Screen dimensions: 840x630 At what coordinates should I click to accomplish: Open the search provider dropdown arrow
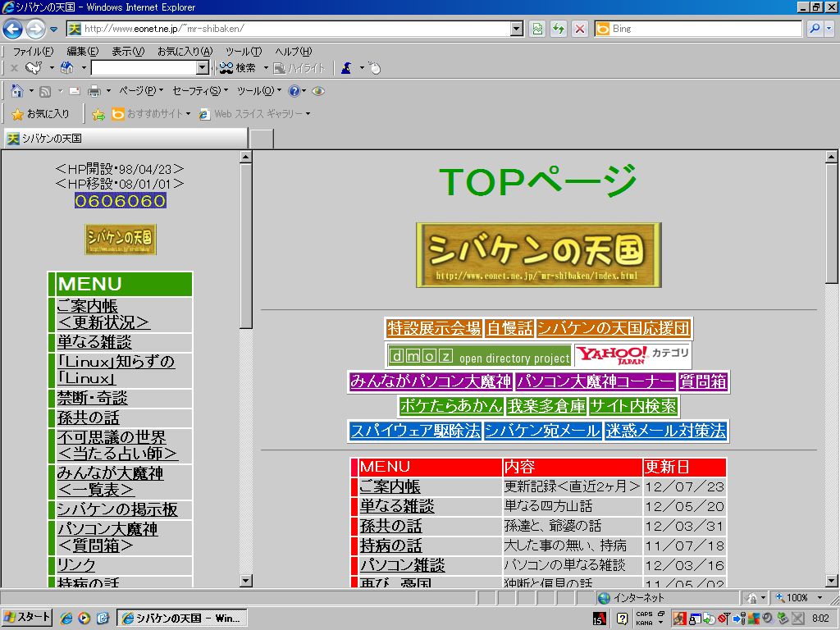(x=829, y=29)
